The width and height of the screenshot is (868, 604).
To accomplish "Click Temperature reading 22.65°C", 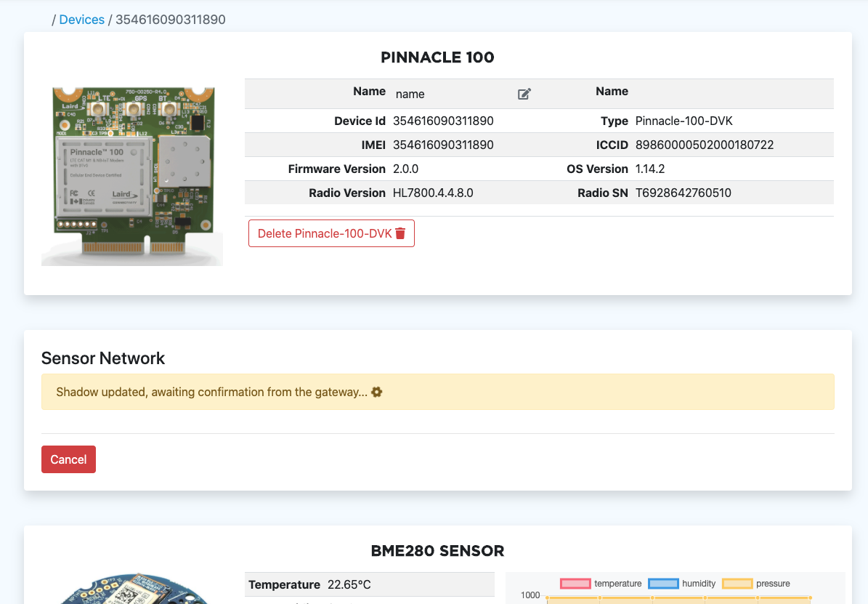I will (x=349, y=584).
